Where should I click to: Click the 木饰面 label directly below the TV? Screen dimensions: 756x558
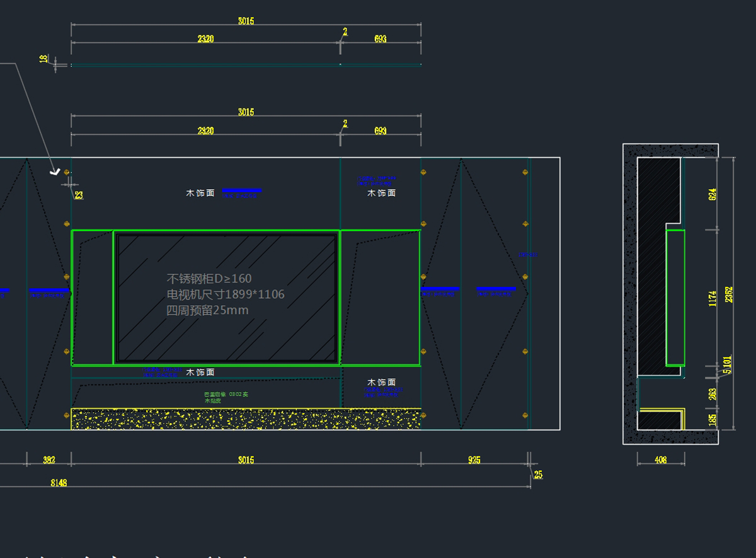point(200,373)
